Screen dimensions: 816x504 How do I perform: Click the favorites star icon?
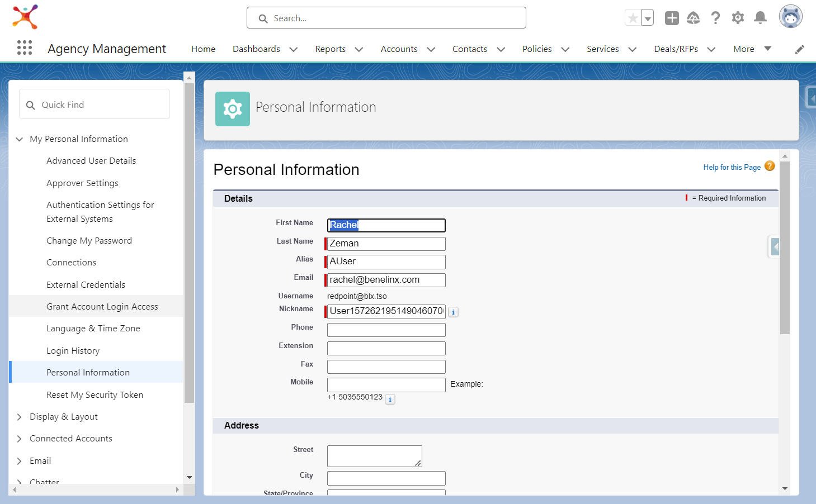click(x=633, y=18)
